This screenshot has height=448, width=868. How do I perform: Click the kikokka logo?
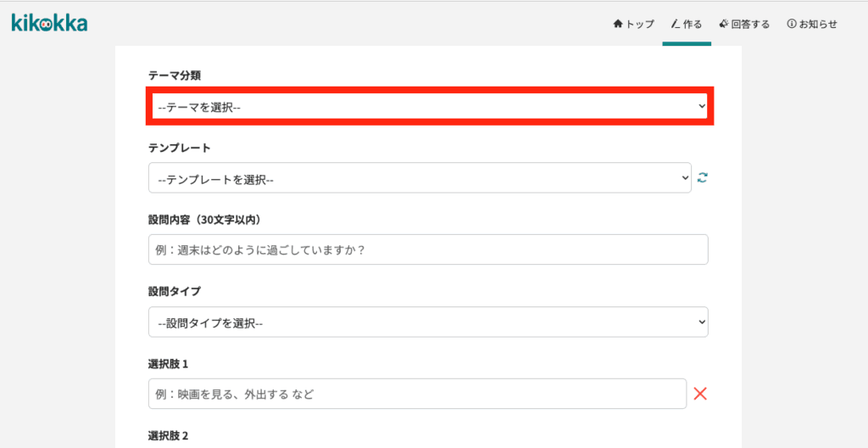[x=49, y=23]
